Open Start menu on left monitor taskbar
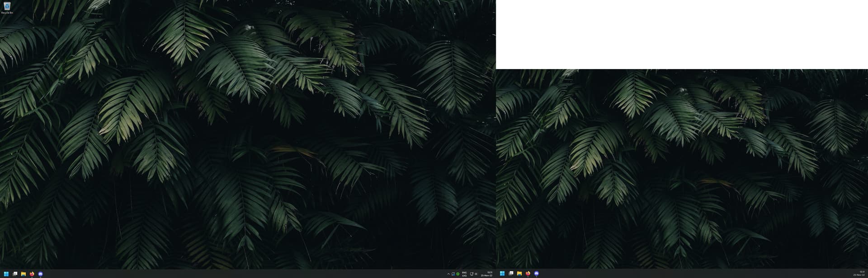 [6, 273]
